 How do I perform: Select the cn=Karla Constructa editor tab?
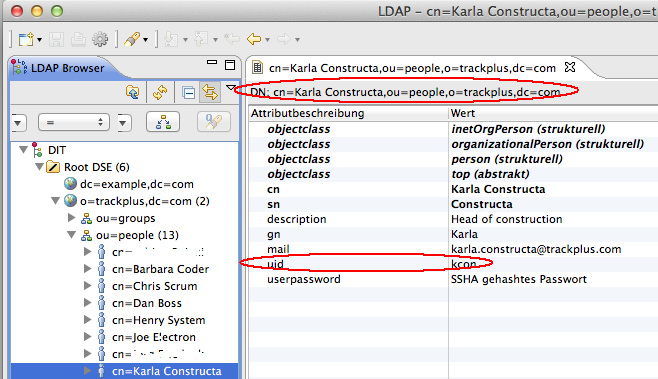413,68
